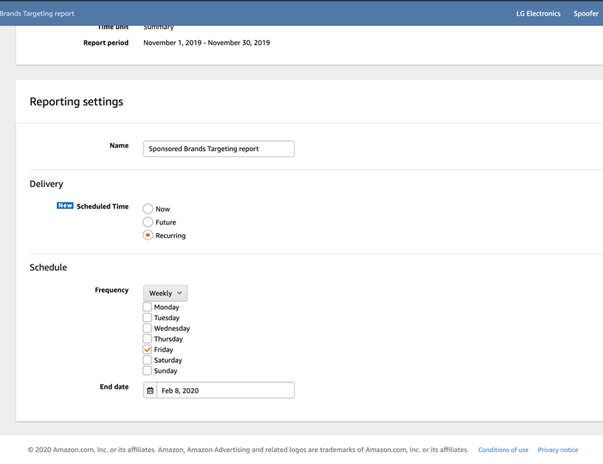Click the Brands Targeting report header title
This screenshot has height=464, width=603.
pos(37,14)
